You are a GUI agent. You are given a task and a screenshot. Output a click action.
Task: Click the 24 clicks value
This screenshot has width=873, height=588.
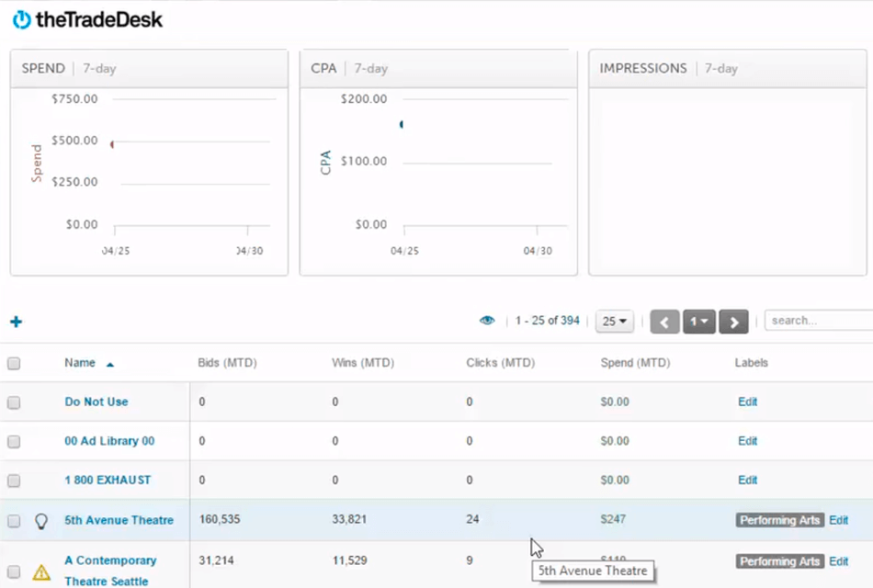(472, 519)
